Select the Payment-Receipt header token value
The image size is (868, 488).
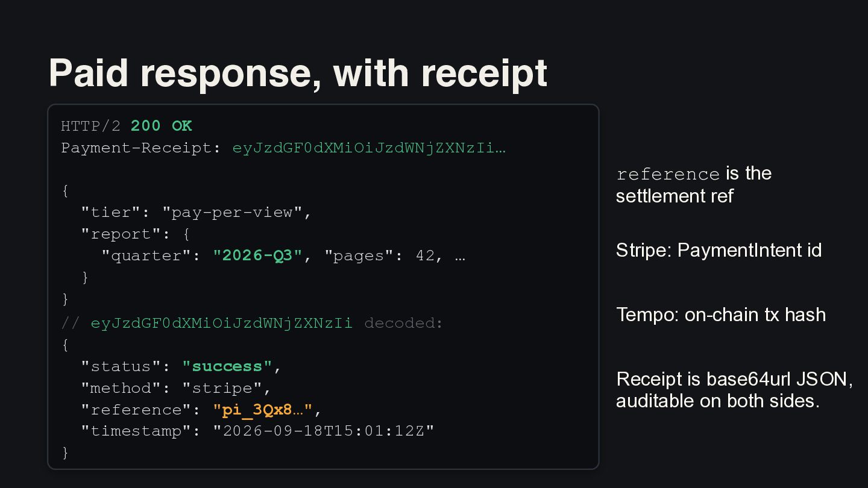369,148
